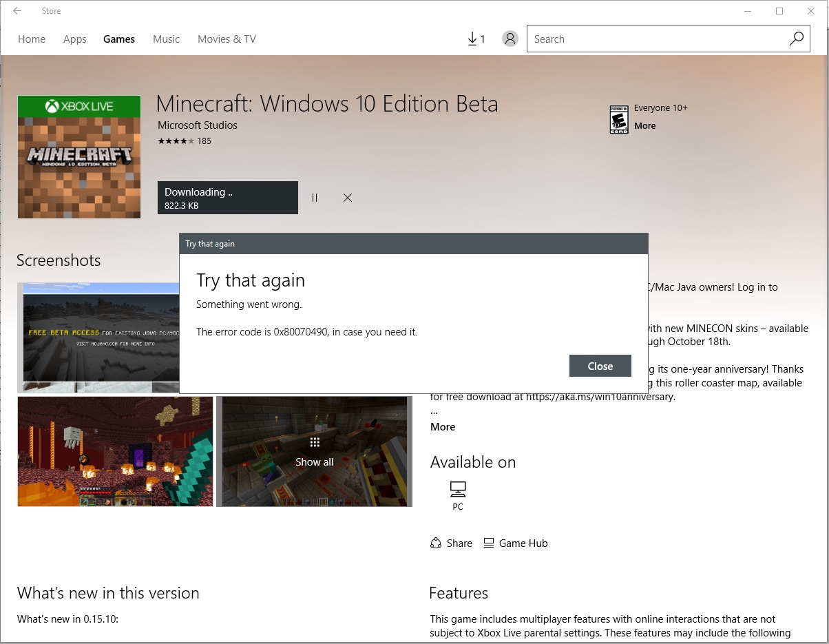
Task: Close the error dialog
Action: pyautogui.click(x=600, y=366)
